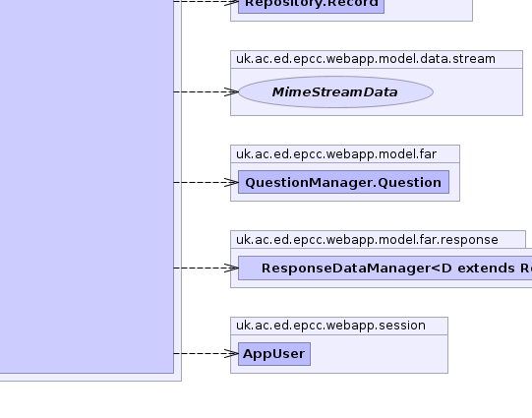The width and height of the screenshot is (532, 418).
Task: Select the AppUser class box
Action: click(274, 354)
